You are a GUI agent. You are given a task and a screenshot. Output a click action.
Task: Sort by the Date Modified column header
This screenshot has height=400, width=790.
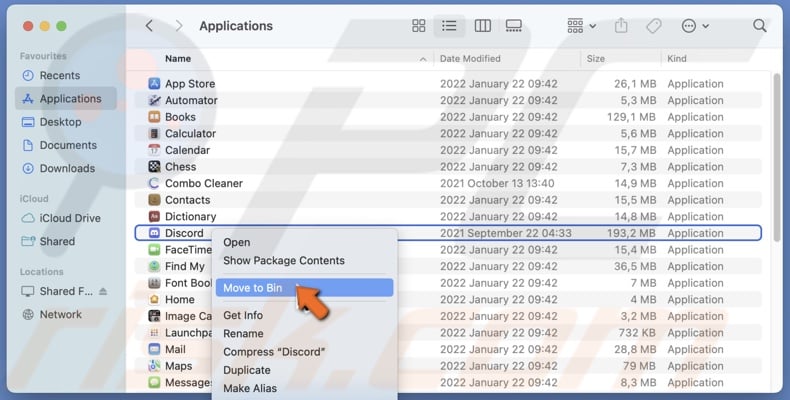(x=470, y=58)
